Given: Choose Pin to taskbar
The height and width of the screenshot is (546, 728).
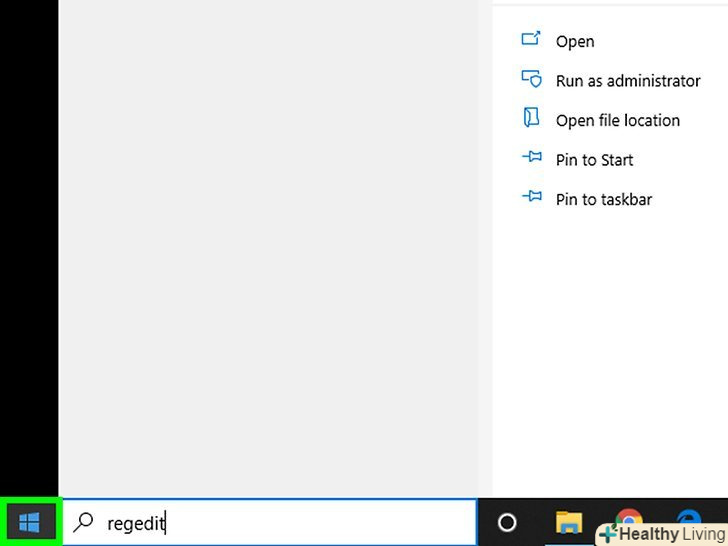Looking at the screenshot, I should click(x=604, y=200).
